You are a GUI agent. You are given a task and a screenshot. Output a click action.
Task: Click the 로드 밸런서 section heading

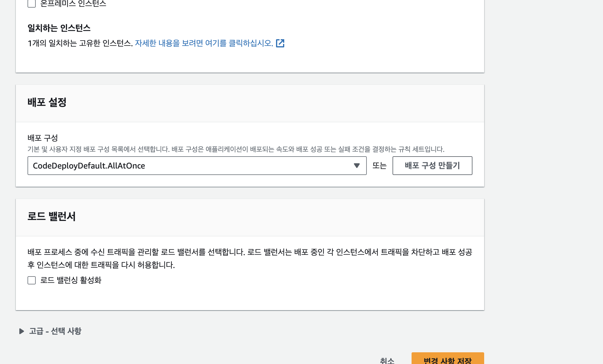click(x=52, y=217)
